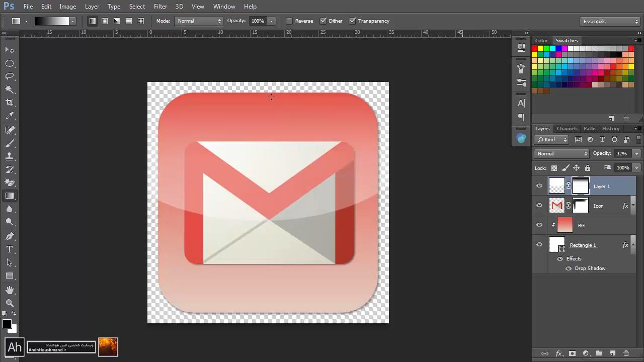Select the Layer 1 layer mask thumbnail
Viewport: 644px width, 362px height.
(x=580, y=186)
